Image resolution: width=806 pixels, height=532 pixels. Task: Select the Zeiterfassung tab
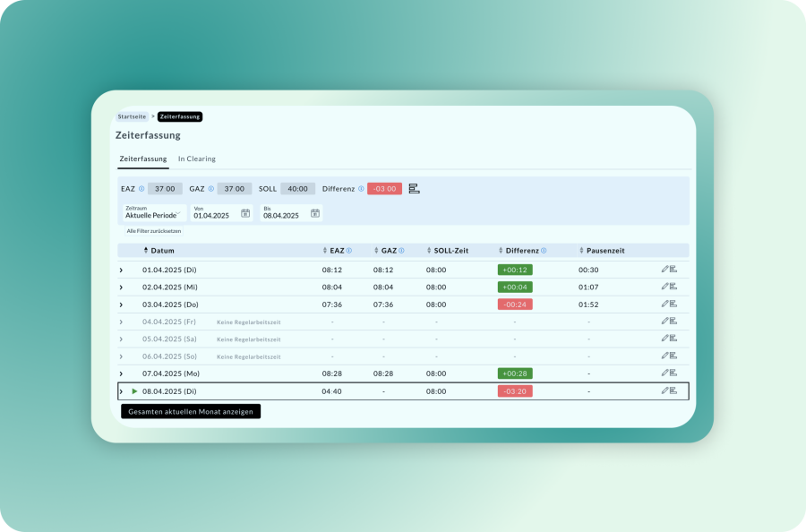142,159
